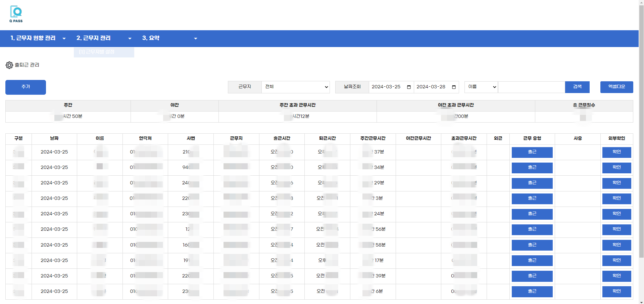Open the 3. 요약 menu
Screen dimensions: 644x304
[151, 38]
